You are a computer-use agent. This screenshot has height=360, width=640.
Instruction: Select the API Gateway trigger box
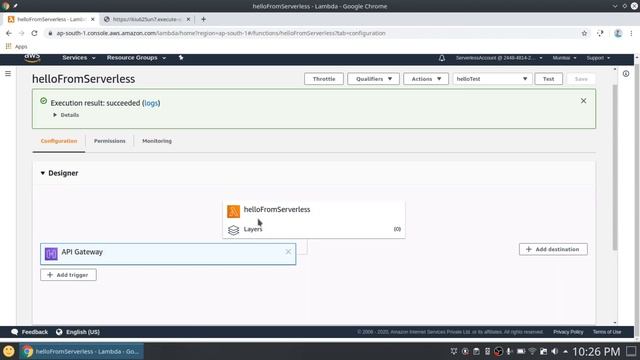point(168,254)
